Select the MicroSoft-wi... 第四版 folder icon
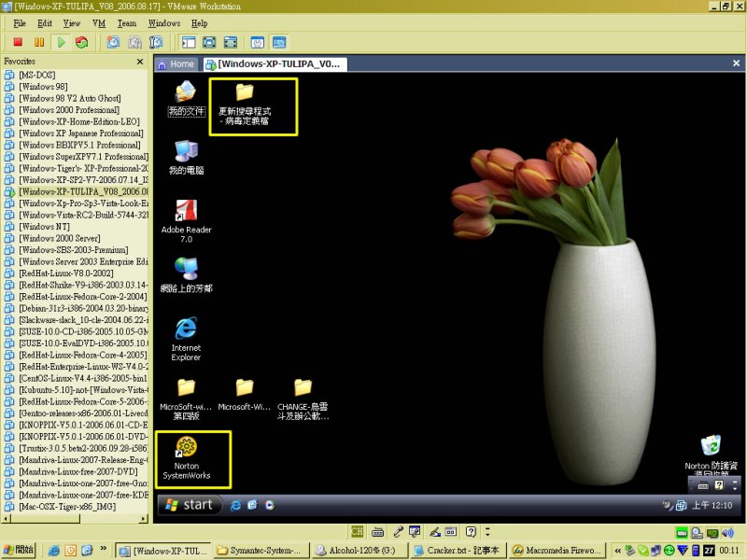747x560 pixels. point(186,399)
